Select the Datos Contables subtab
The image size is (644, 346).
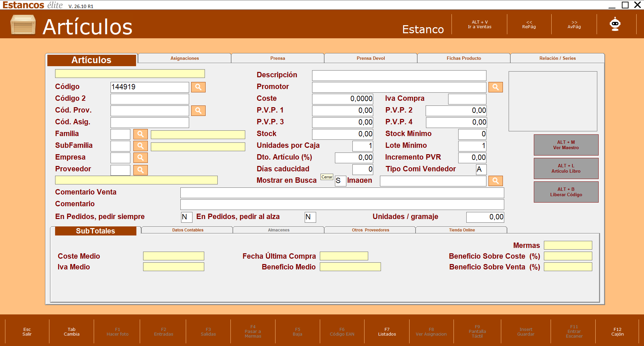pos(187,230)
